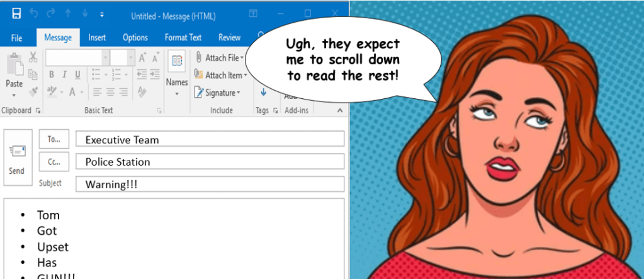Open the font color A dropdown arrow

coord(82,92)
